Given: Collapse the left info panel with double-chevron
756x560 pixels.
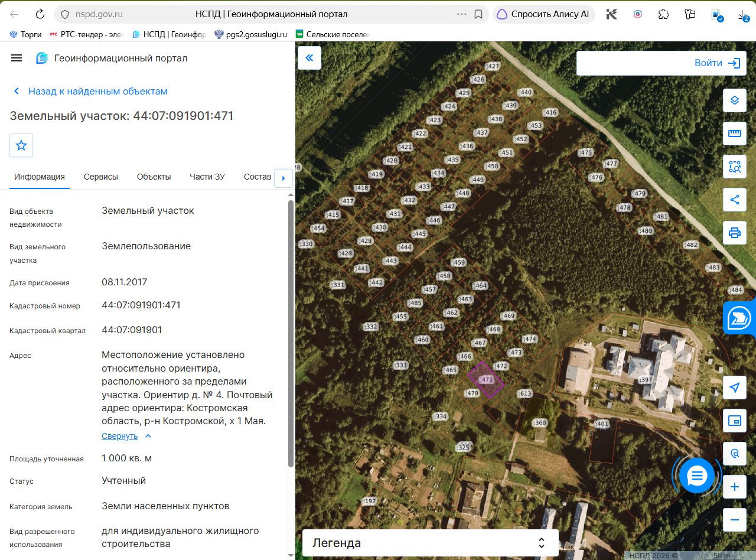Looking at the screenshot, I should 309,58.
